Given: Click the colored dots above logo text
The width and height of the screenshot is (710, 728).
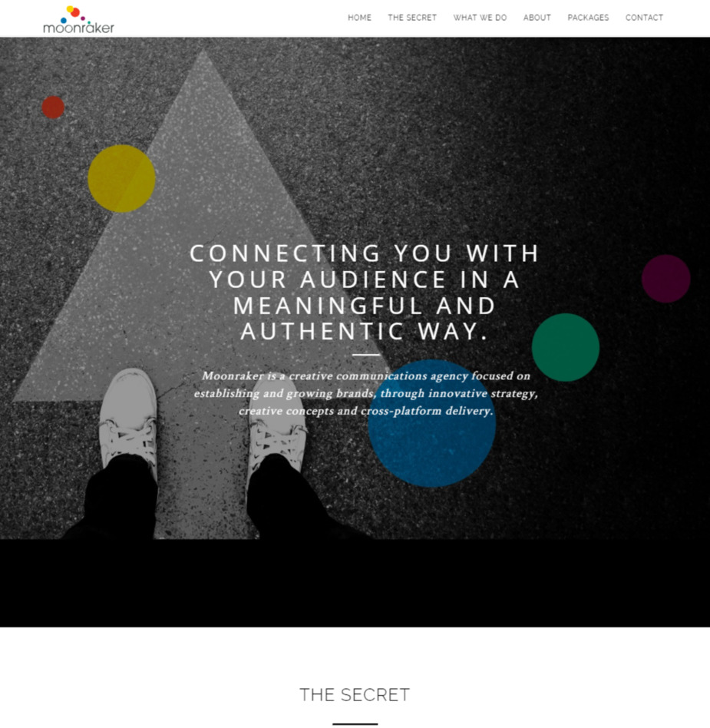Looking at the screenshot, I should [76, 14].
